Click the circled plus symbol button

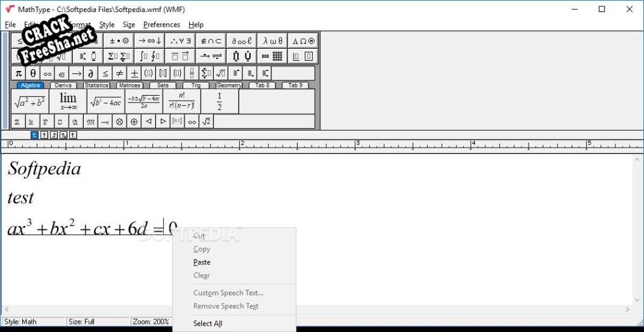click(x=134, y=122)
